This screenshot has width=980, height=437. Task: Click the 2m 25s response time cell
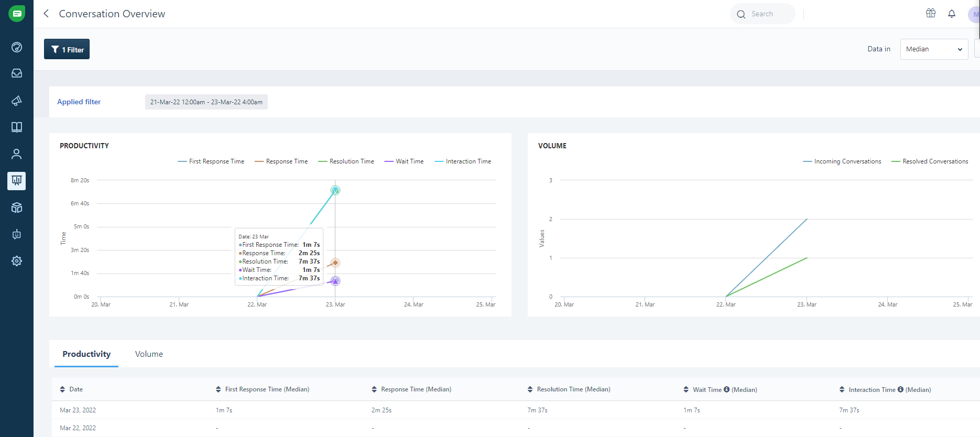(382, 410)
